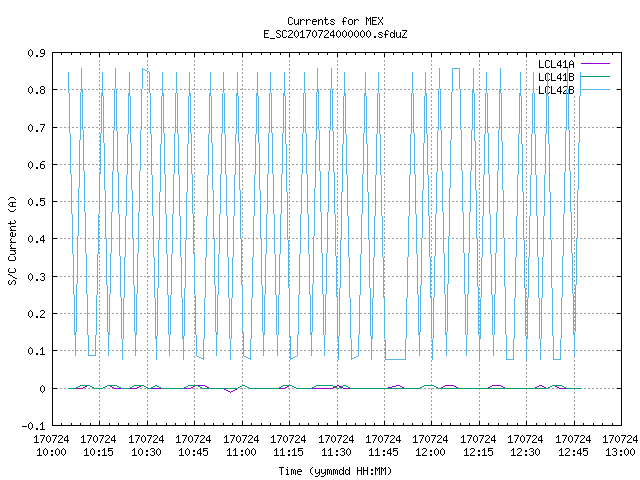Click the LCL41B legend label
This screenshot has width=640, height=480.
click(x=556, y=77)
